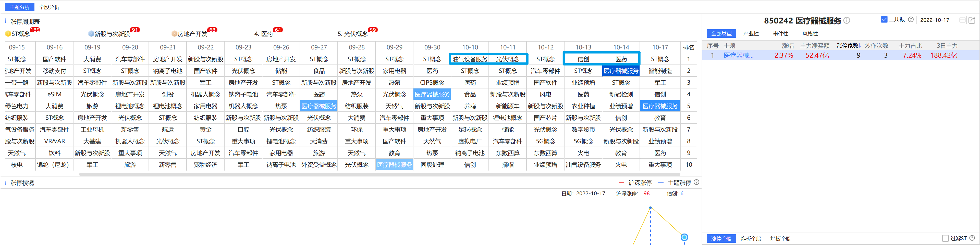
Task: Click bronze medal icon for 房地产开发
Action: pos(174,34)
